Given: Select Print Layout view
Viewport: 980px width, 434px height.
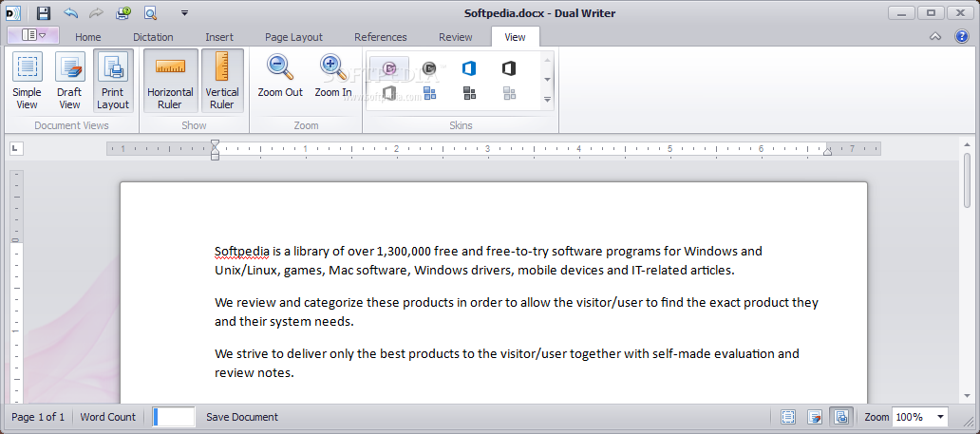Looking at the screenshot, I should pyautogui.click(x=113, y=81).
